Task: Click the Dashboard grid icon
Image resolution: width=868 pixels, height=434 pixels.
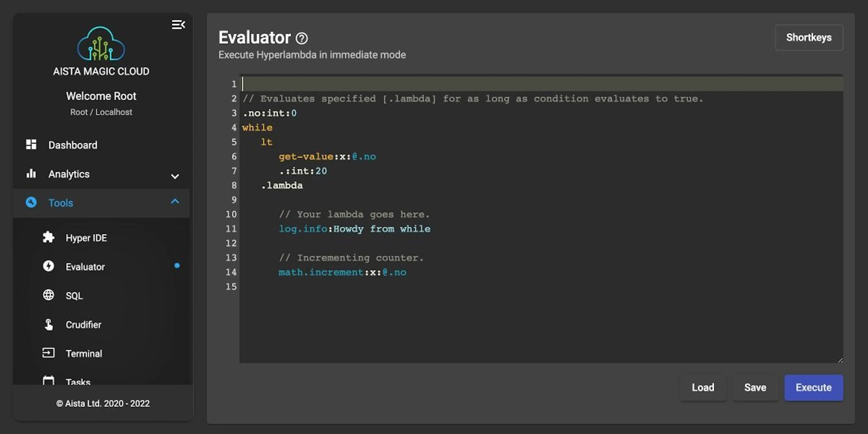Action: pos(31,145)
